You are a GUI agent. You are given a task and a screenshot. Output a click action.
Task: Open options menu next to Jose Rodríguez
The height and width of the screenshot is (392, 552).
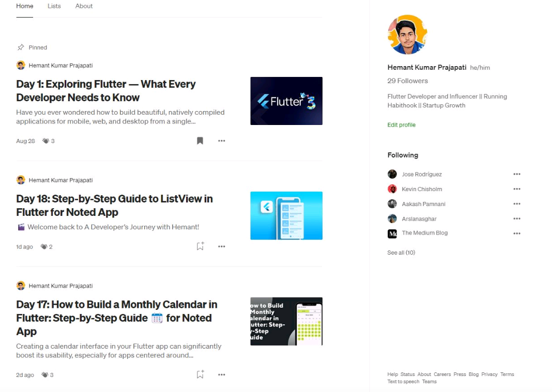517,174
